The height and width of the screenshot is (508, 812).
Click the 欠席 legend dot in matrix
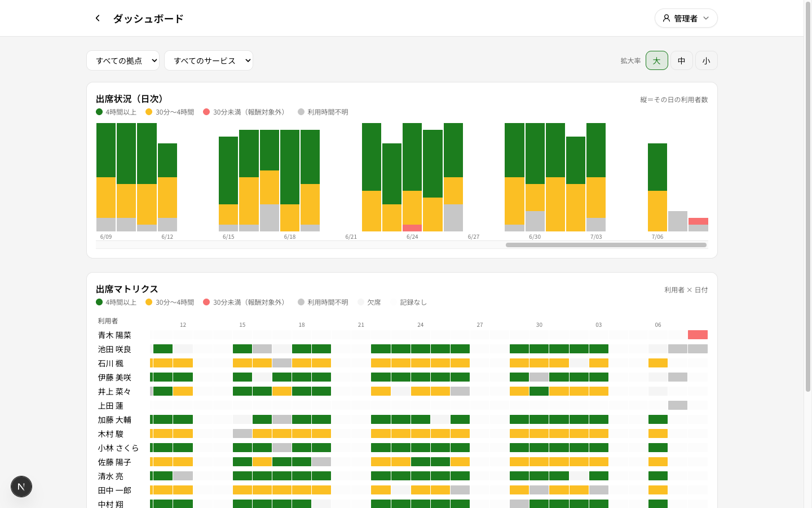[x=361, y=302]
